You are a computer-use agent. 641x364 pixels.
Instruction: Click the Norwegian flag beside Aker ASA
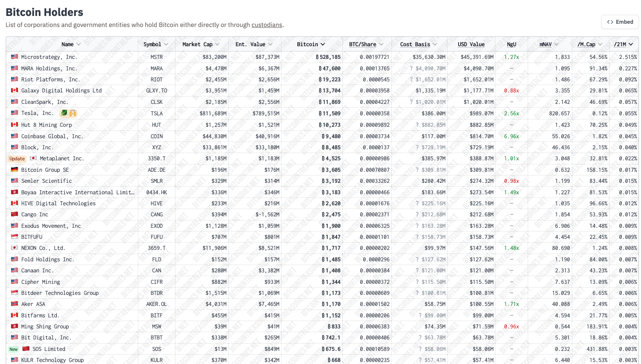point(14,304)
